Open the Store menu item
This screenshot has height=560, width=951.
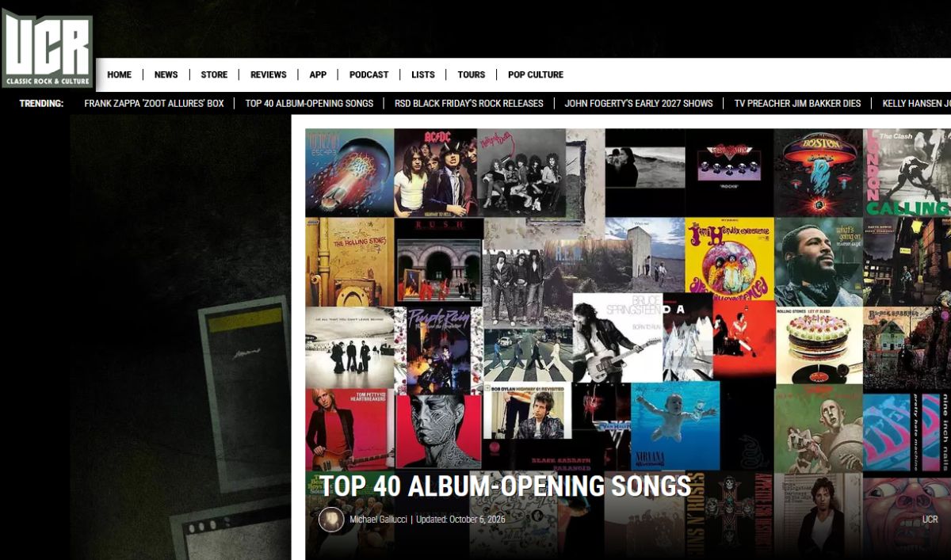pyautogui.click(x=214, y=74)
